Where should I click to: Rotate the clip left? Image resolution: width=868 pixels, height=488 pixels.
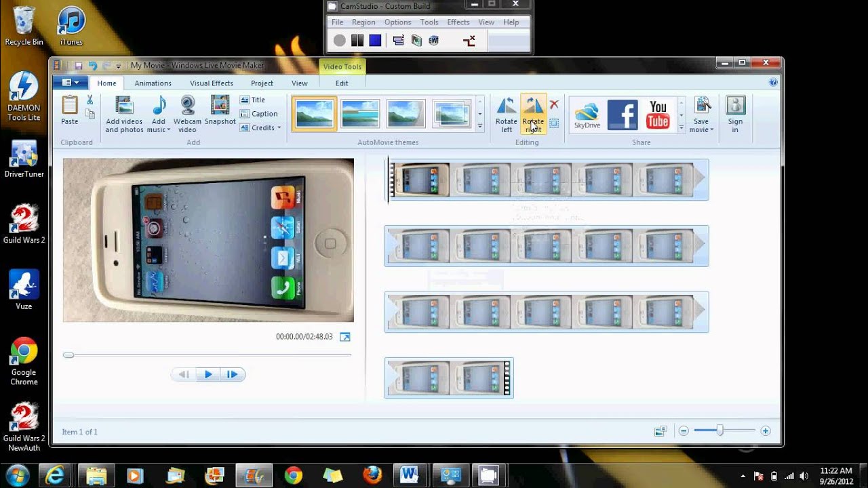(x=507, y=114)
